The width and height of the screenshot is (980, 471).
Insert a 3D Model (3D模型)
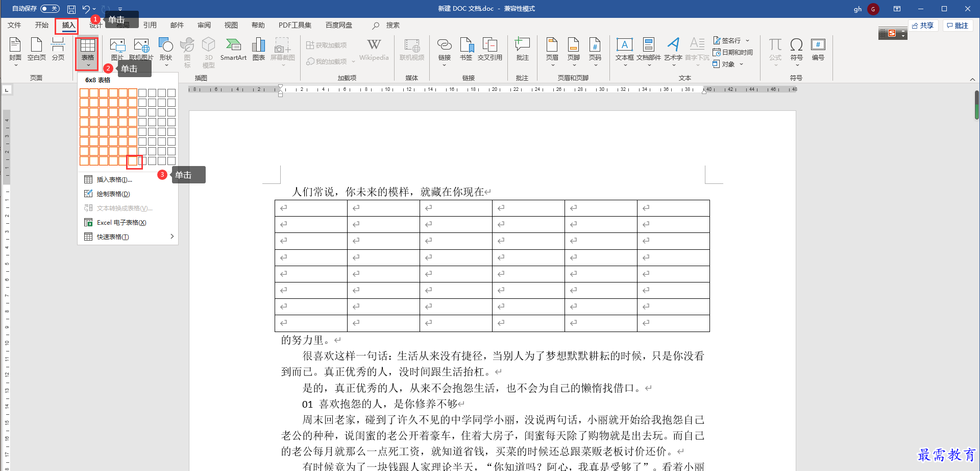point(208,53)
